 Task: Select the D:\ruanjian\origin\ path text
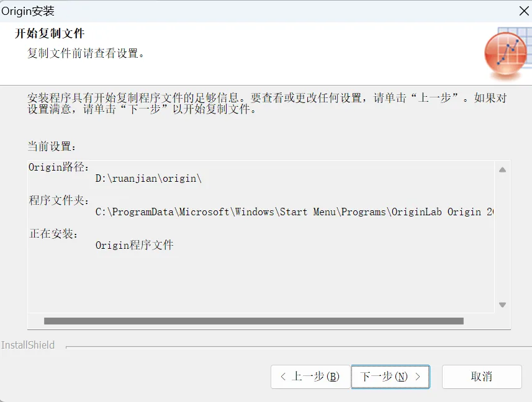148,178
